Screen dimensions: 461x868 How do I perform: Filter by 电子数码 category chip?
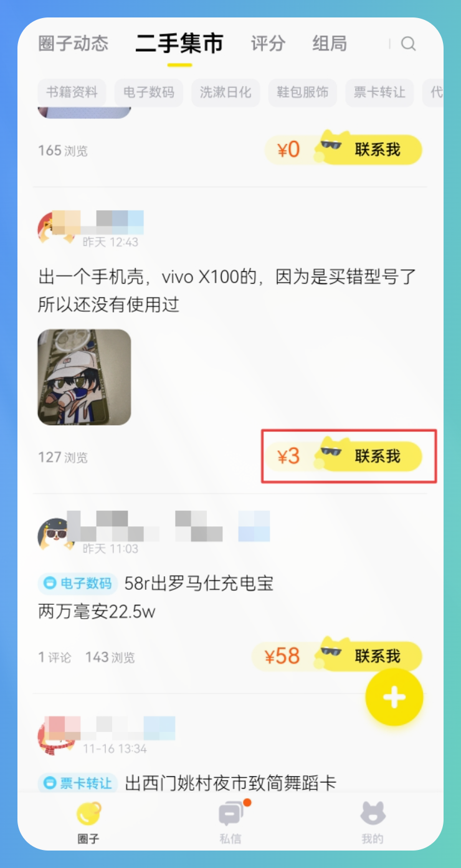point(149,92)
